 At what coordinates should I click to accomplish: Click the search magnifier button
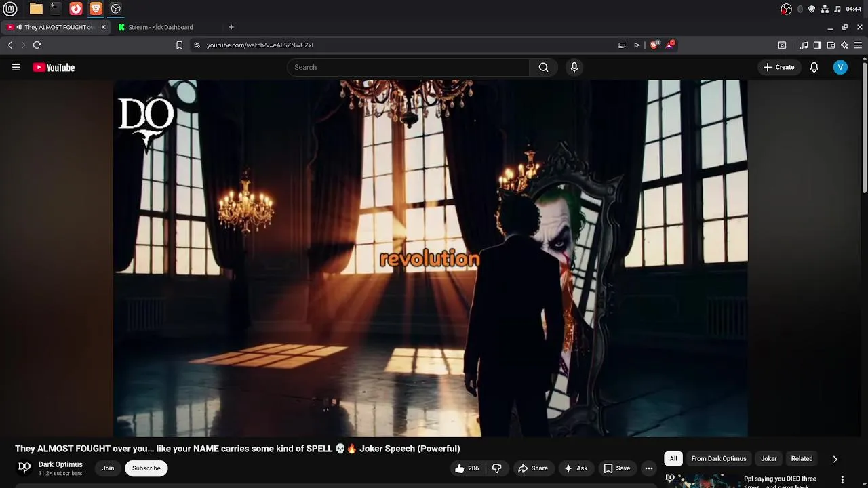543,67
